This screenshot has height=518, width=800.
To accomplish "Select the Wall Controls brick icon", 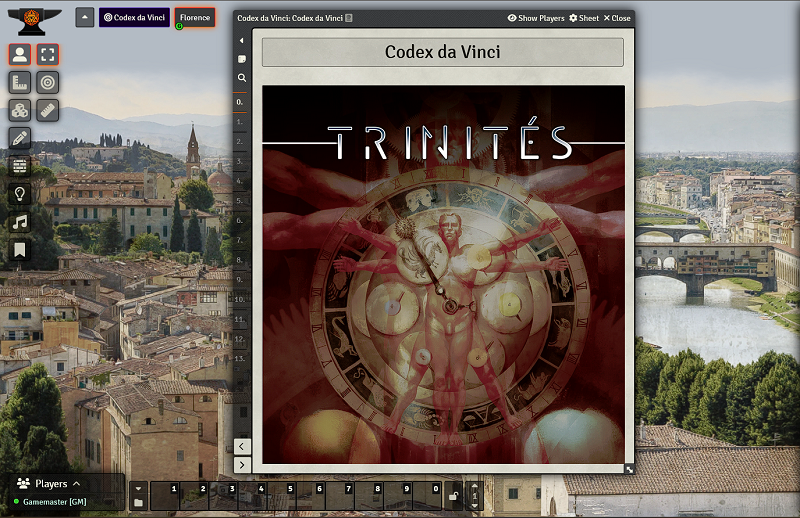I will pyautogui.click(x=20, y=167).
